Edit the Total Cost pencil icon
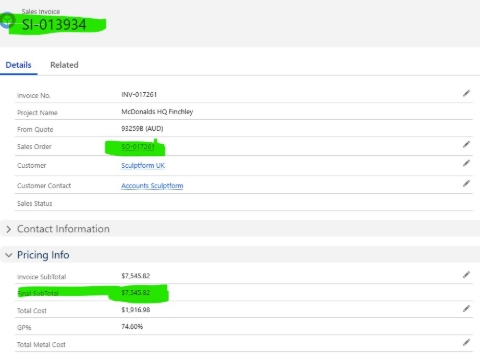Viewport: 480px width, 360px height. click(x=466, y=309)
